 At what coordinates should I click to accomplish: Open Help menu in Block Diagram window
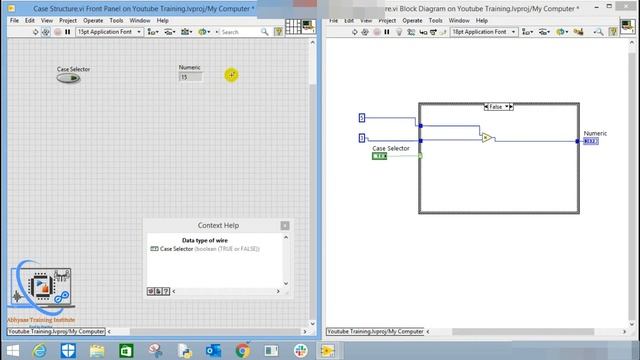coord(482,20)
